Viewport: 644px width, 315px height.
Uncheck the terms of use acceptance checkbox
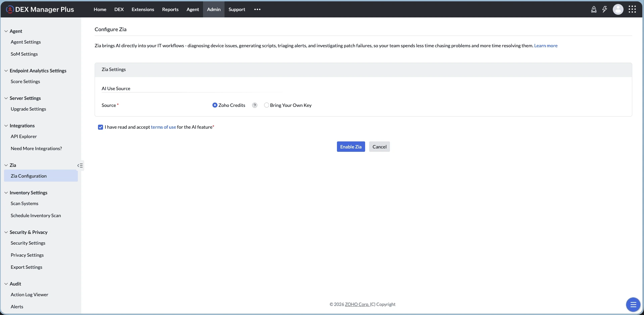[100, 127]
